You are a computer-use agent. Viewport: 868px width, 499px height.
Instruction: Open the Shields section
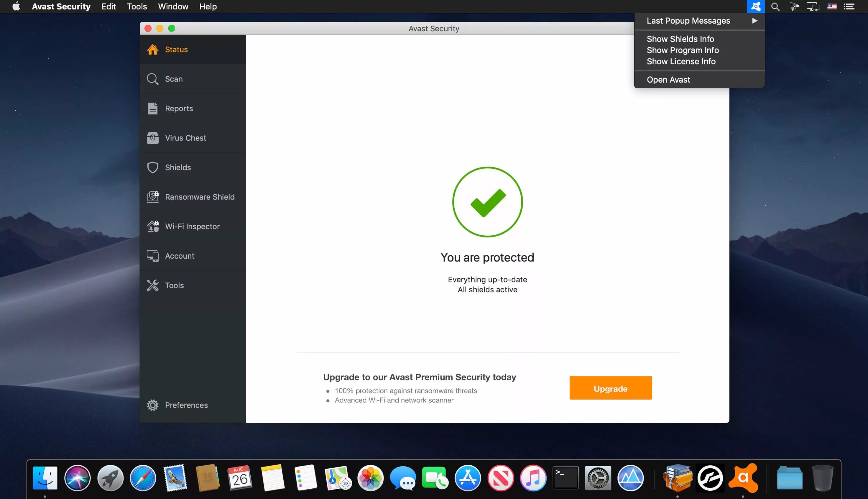(x=178, y=167)
